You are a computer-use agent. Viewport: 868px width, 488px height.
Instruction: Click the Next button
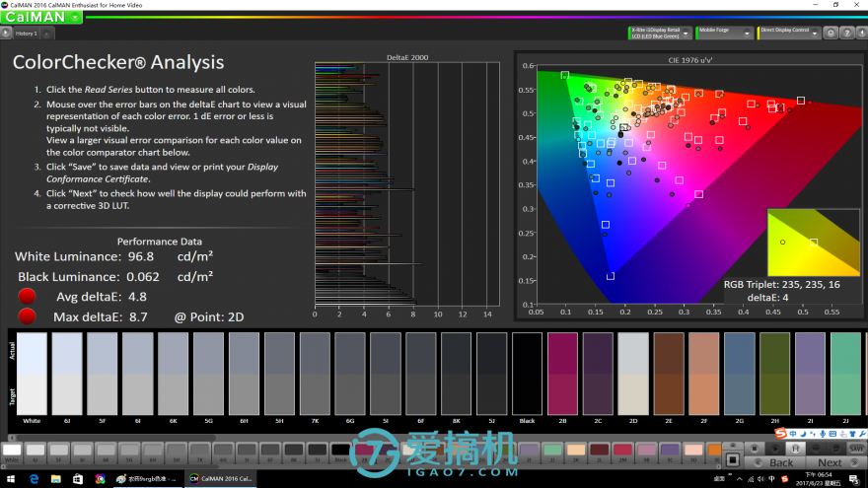pos(835,462)
